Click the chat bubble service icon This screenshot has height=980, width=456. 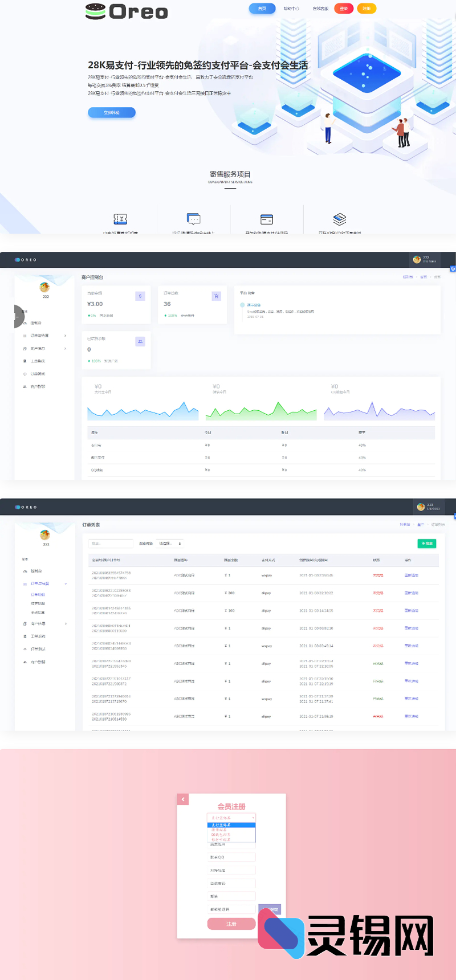click(x=194, y=219)
